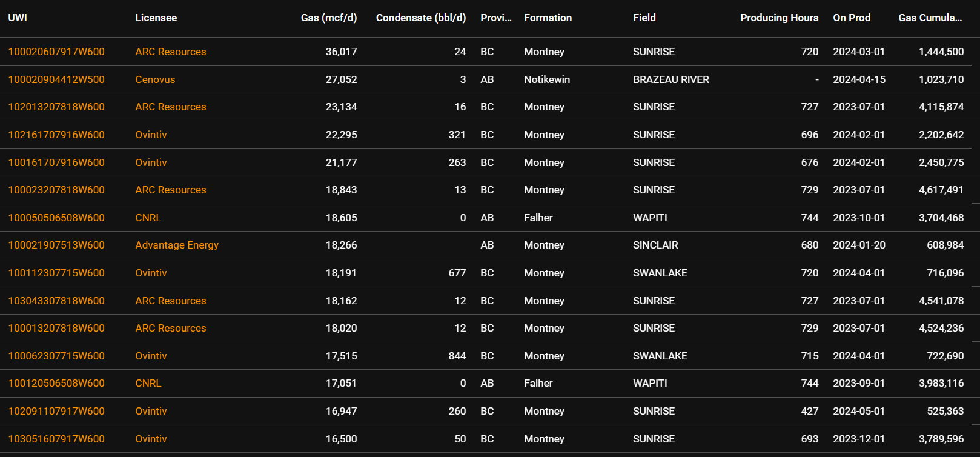Select the 2024-01-20 on prod date

tap(859, 245)
